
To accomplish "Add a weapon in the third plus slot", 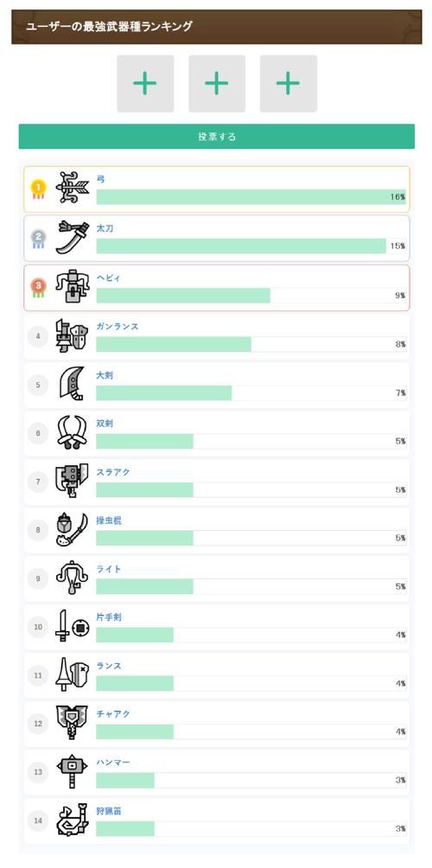I will (x=289, y=84).
